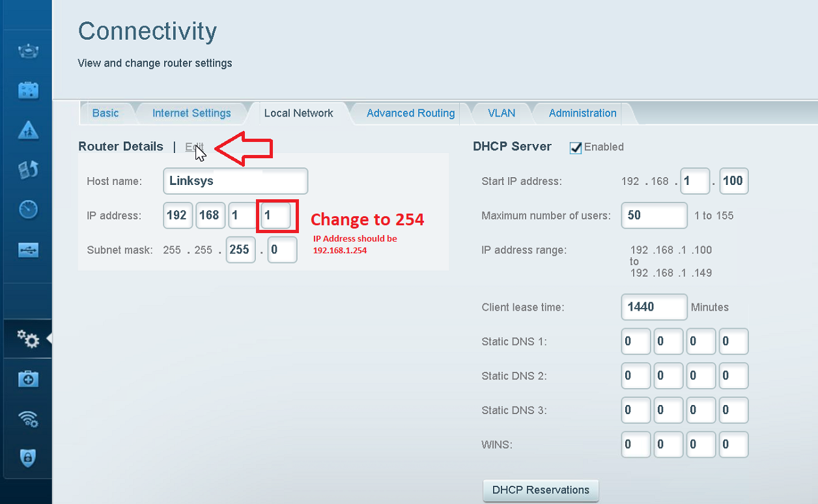Image resolution: width=818 pixels, height=504 pixels.
Task: Open the Security shield icon
Action: point(28,458)
